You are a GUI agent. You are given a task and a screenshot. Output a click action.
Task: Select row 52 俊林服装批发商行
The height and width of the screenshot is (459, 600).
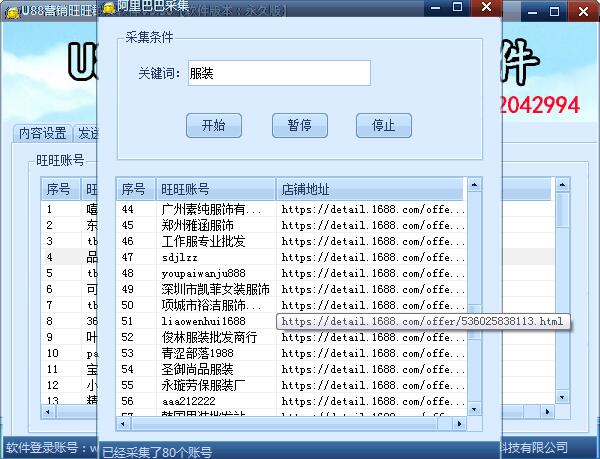click(291, 337)
